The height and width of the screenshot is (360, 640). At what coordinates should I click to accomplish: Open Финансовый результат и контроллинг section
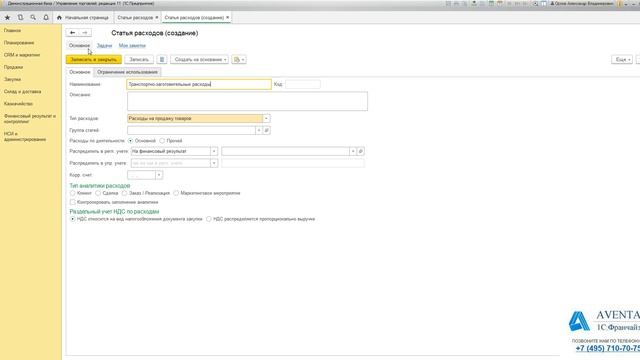coord(29,118)
